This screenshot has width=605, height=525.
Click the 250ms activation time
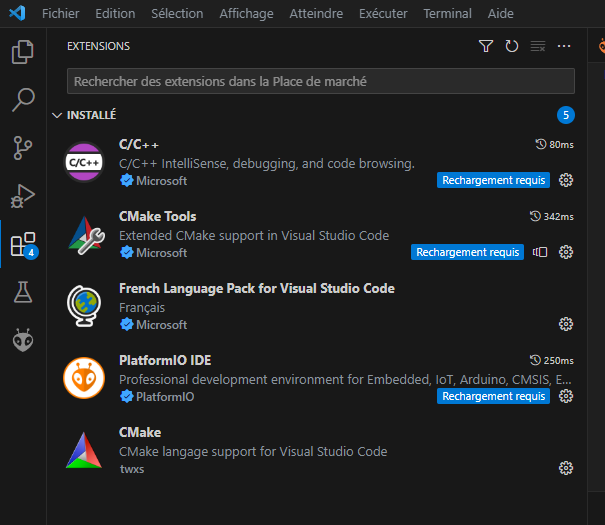coord(552,360)
